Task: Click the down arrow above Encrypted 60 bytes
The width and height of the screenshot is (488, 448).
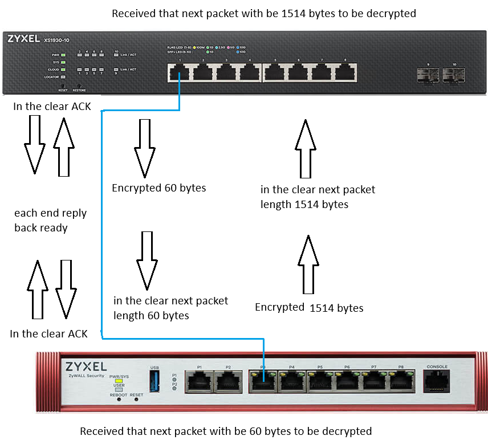Action: pos(145,148)
